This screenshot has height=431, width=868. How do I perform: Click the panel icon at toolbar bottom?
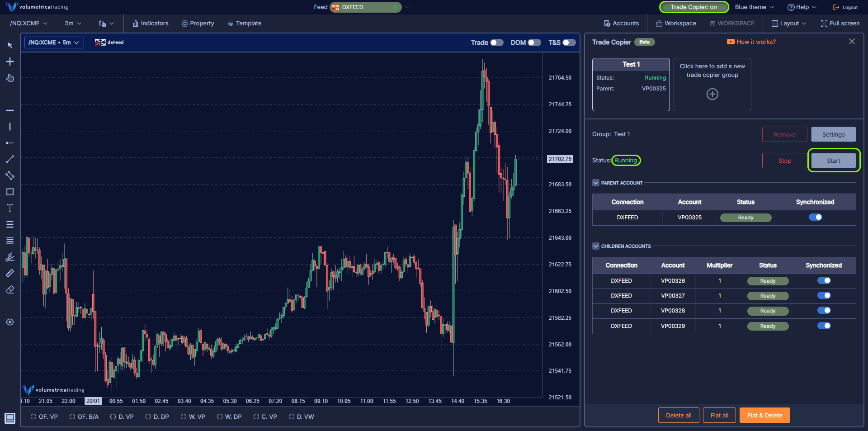tap(10, 418)
